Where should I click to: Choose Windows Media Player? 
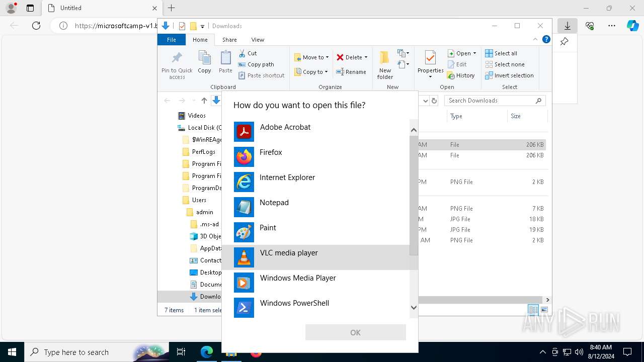tap(315, 283)
